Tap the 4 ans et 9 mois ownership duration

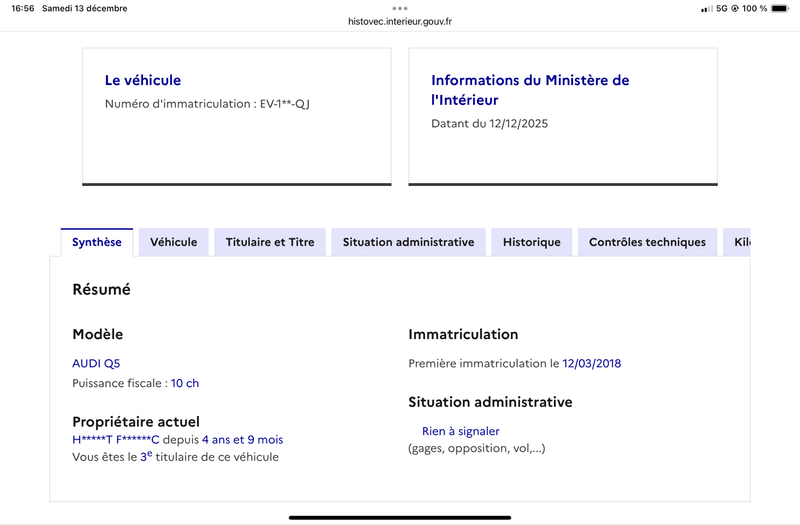tap(242, 439)
